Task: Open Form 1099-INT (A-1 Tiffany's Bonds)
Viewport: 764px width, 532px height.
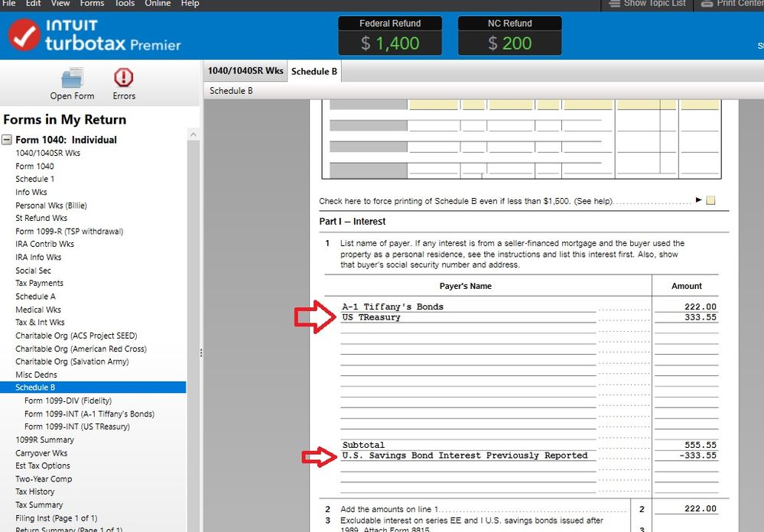Action: tap(89, 414)
